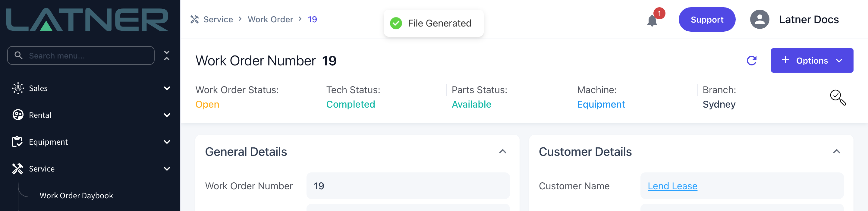868x211 pixels.
Task: Click the user avatar icon
Action: tap(759, 20)
